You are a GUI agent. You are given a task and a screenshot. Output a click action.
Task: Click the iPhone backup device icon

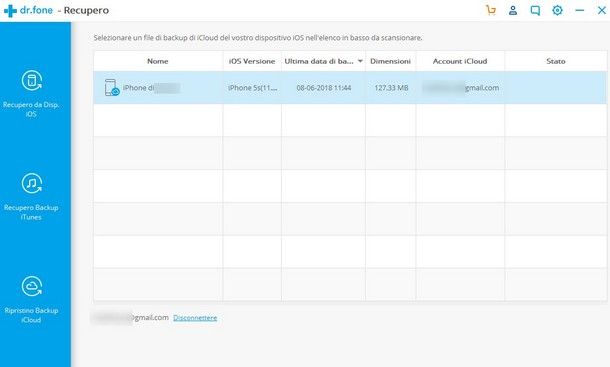pos(112,88)
